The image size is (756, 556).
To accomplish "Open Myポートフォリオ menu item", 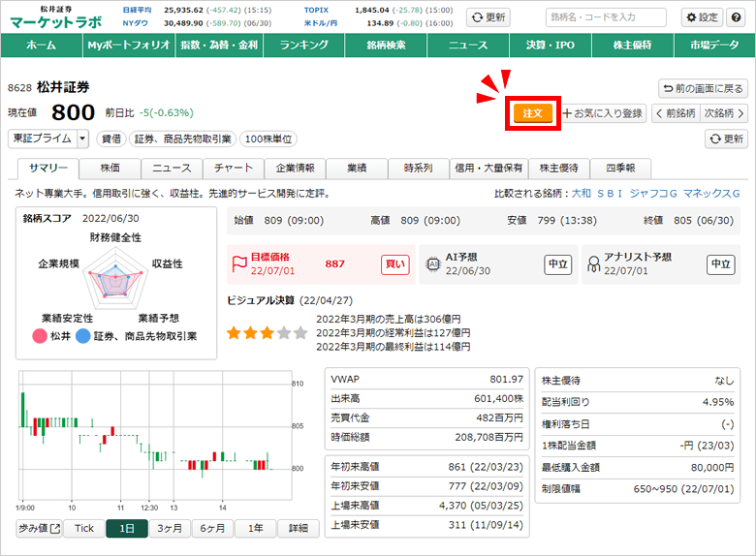I will click(x=129, y=46).
